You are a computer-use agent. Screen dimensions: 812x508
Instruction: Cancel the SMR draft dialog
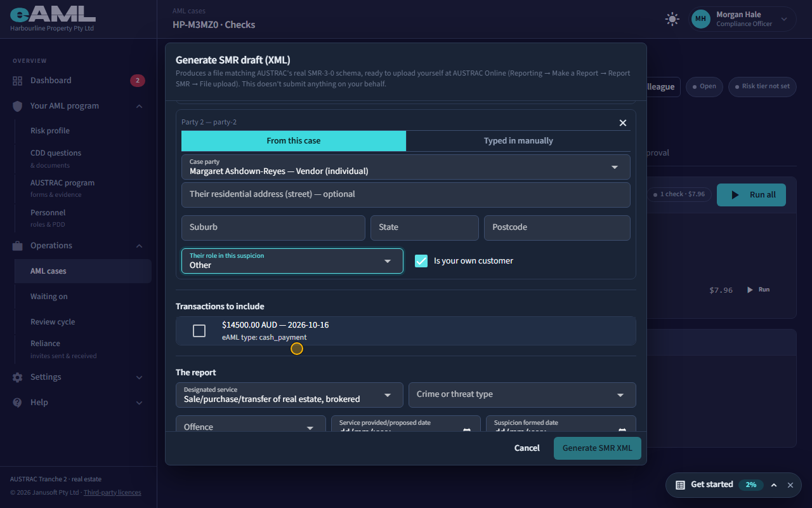coord(527,448)
